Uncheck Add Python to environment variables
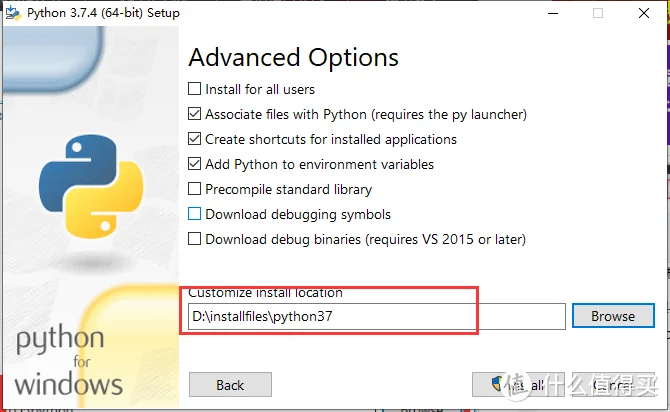Image resolution: width=670 pixels, height=412 pixels. 194,164
